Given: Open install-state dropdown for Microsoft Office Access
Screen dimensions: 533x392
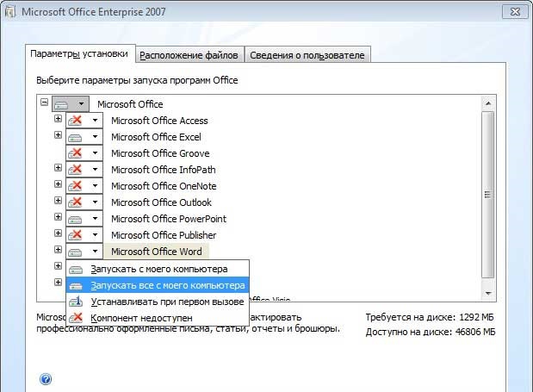Looking at the screenshot, I should click(84, 120).
